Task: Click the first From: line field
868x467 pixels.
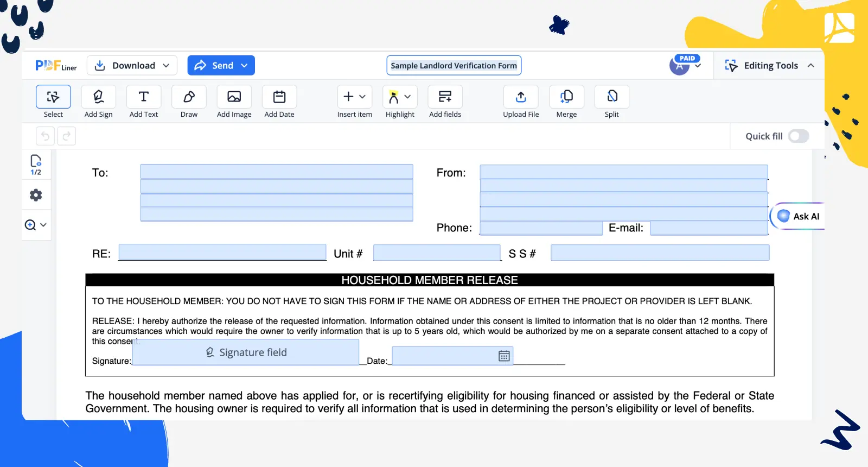Action: coord(624,172)
